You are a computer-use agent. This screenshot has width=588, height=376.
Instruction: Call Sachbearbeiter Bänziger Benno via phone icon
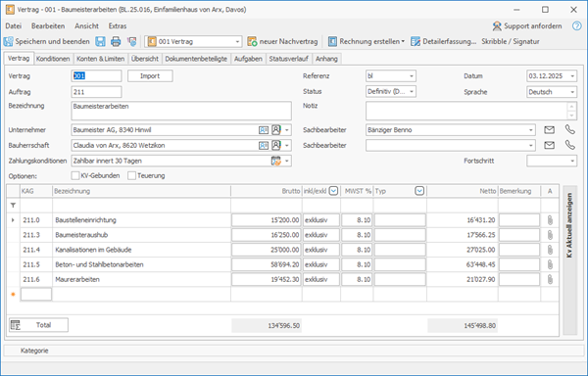pyautogui.click(x=570, y=129)
